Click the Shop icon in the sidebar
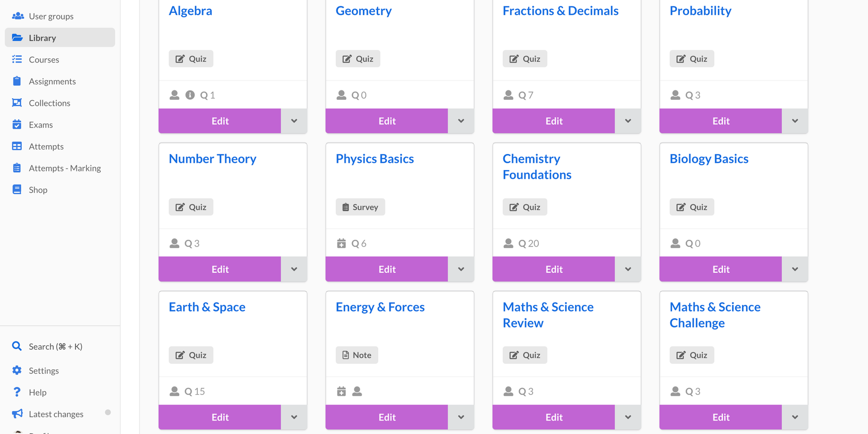Image resolution: width=868 pixels, height=434 pixels. click(17, 190)
